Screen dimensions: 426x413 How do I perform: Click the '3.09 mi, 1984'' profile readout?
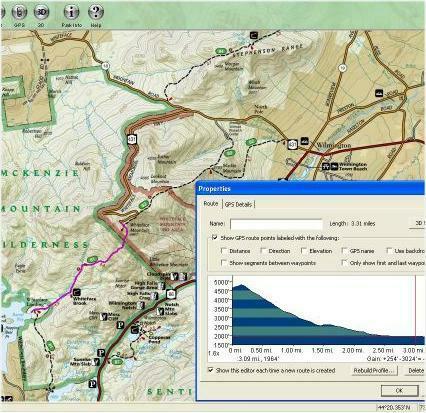259,359
